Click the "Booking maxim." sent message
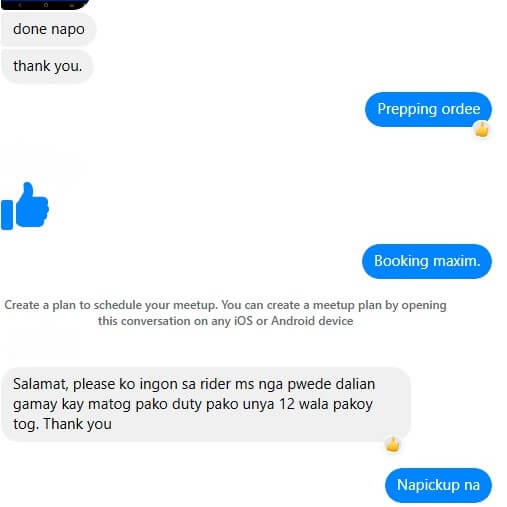The image size is (507, 507). 427,261
